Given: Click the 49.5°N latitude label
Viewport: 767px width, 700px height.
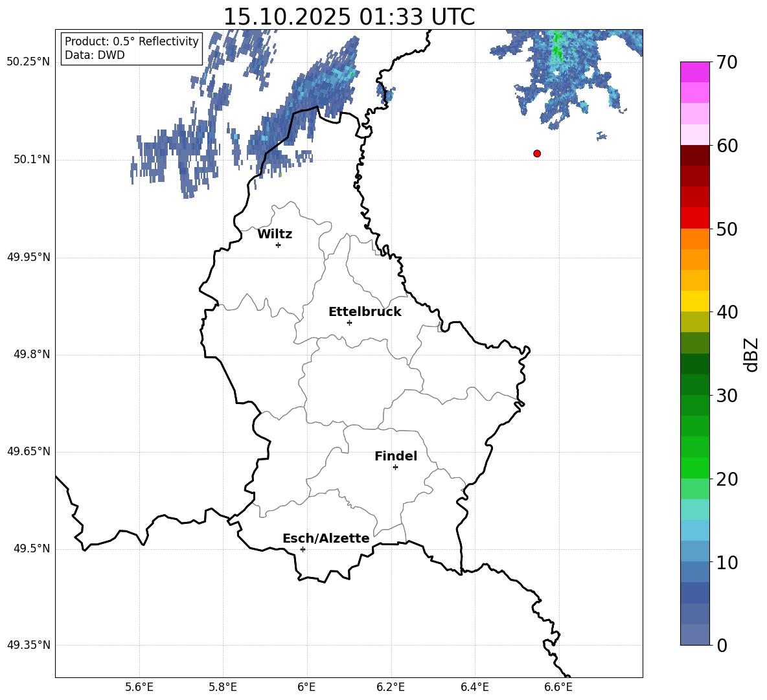Looking at the screenshot, I should point(32,548).
